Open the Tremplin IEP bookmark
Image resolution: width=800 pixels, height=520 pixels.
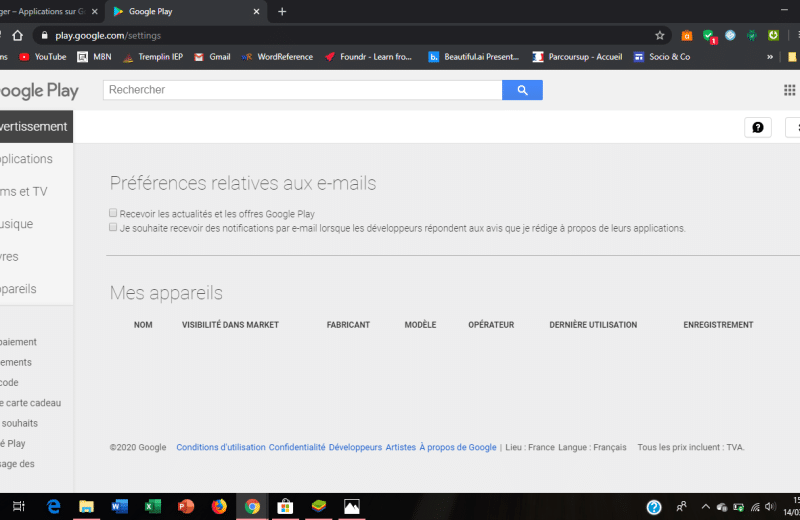click(153, 57)
